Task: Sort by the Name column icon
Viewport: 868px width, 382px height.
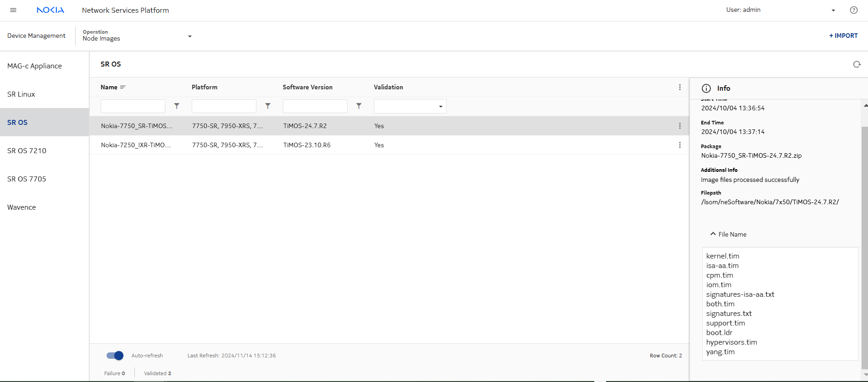Action: click(x=123, y=87)
